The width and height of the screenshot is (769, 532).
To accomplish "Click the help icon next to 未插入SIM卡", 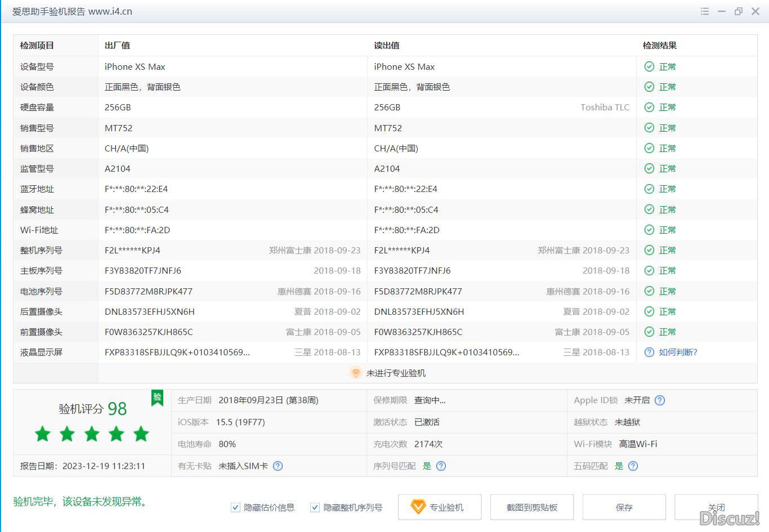I will [x=278, y=466].
